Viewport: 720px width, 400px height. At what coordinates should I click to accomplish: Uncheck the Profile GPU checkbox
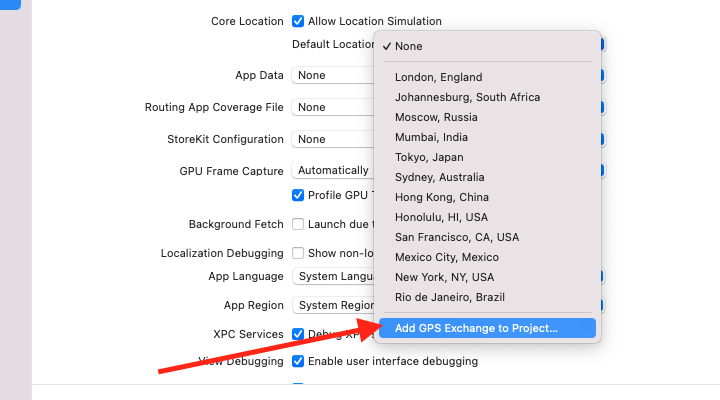(x=298, y=195)
